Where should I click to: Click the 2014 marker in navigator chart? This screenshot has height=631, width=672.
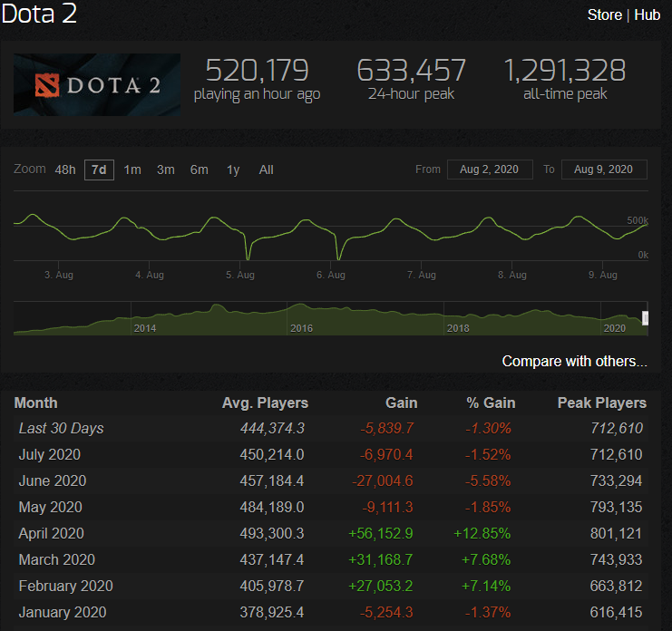[x=145, y=328]
